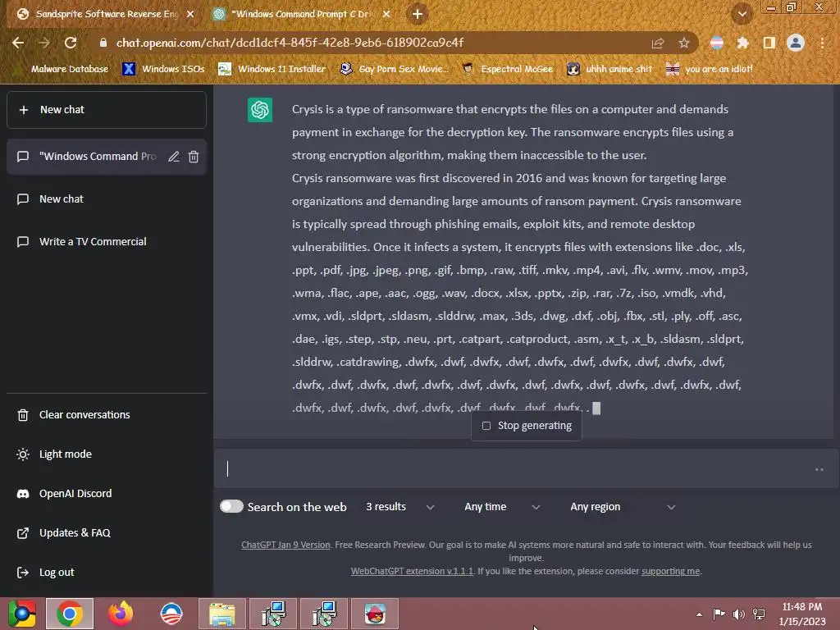Open the Any time dropdown

coord(502,507)
